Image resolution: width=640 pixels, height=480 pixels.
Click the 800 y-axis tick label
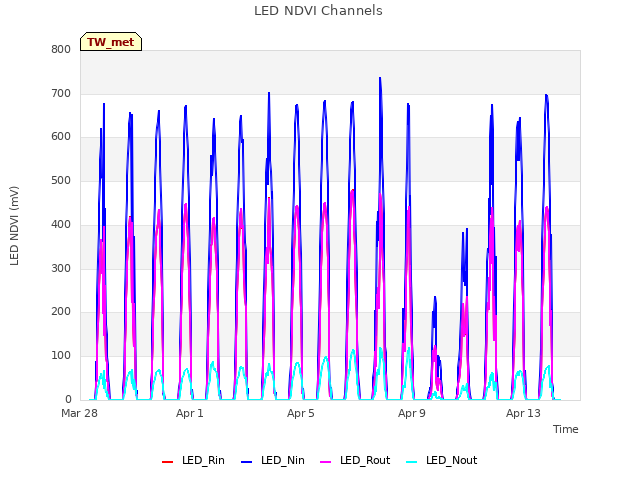click(x=61, y=50)
